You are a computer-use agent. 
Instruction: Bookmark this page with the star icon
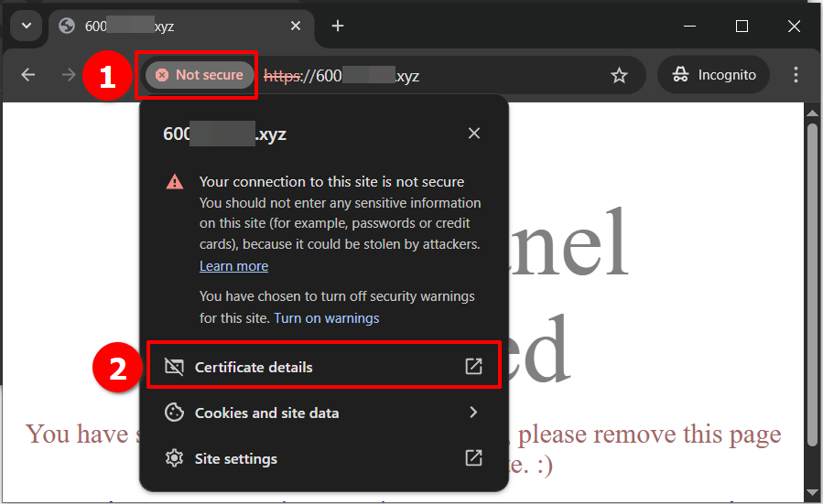(620, 76)
